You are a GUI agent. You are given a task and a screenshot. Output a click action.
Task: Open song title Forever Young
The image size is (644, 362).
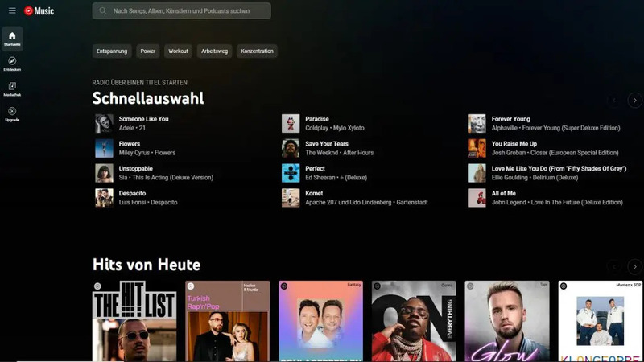point(511,119)
